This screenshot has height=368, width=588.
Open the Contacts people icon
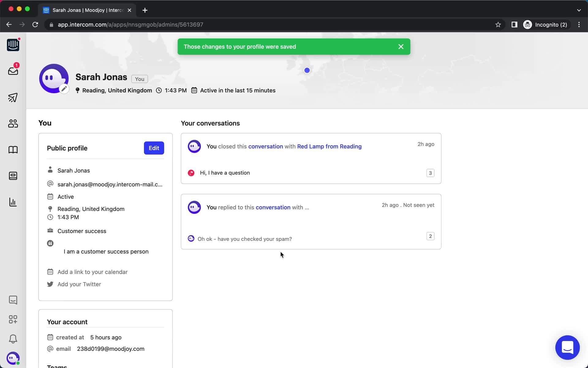click(13, 124)
